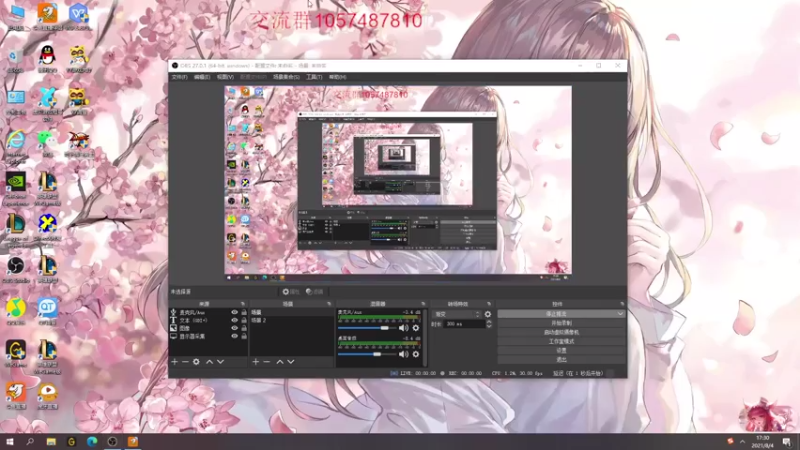
Task: Click the 退出 button
Action: point(561,360)
